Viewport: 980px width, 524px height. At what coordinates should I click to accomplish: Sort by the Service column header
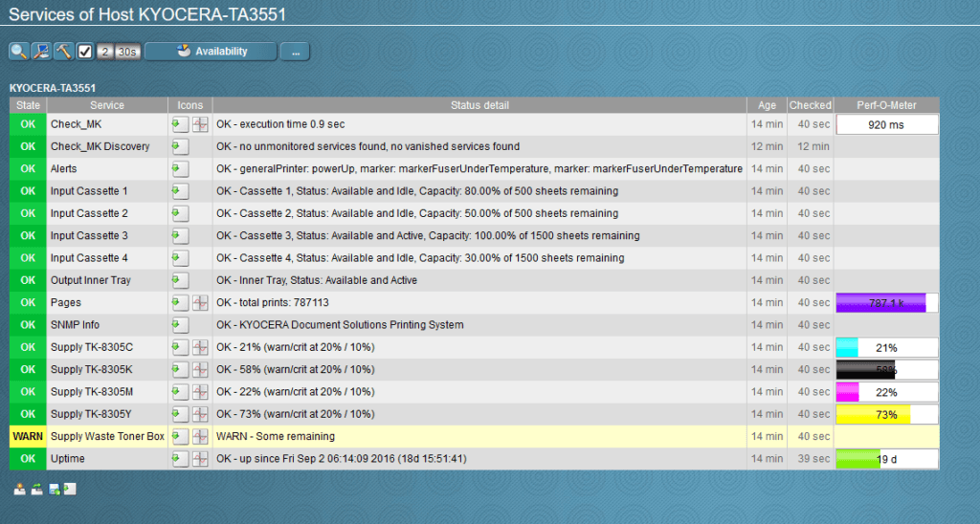tap(107, 105)
